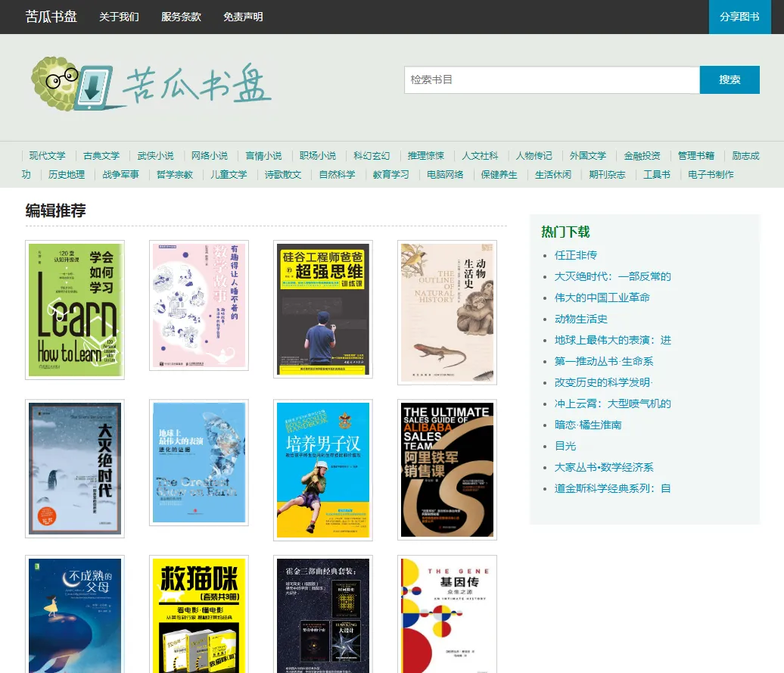Image resolution: width=784 pixels, height=673 pixels.
Task: Open 第一推动丛书·生命系 in hot downloads
Action: 604,362
